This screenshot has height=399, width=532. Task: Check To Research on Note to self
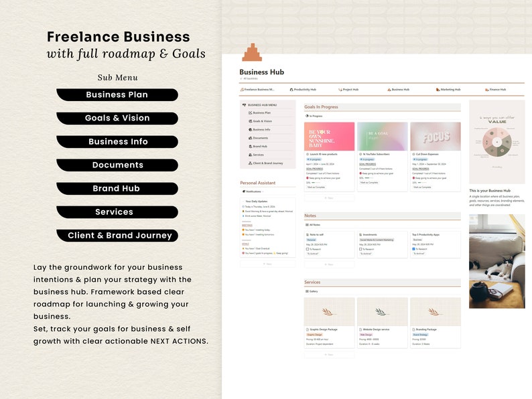(308, 249)
